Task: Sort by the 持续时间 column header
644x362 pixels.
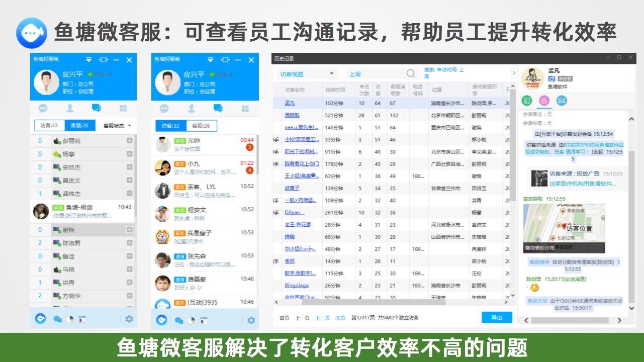Action: pos(335,90)
